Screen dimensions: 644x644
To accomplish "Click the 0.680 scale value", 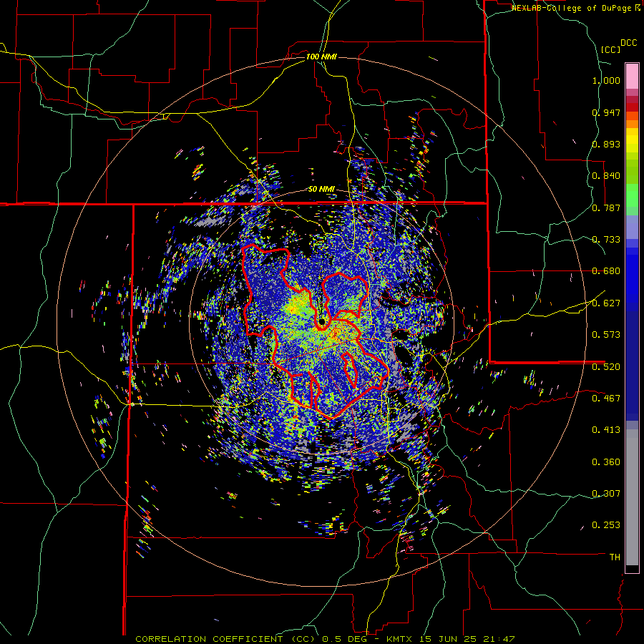I will [x=606, y=271].
